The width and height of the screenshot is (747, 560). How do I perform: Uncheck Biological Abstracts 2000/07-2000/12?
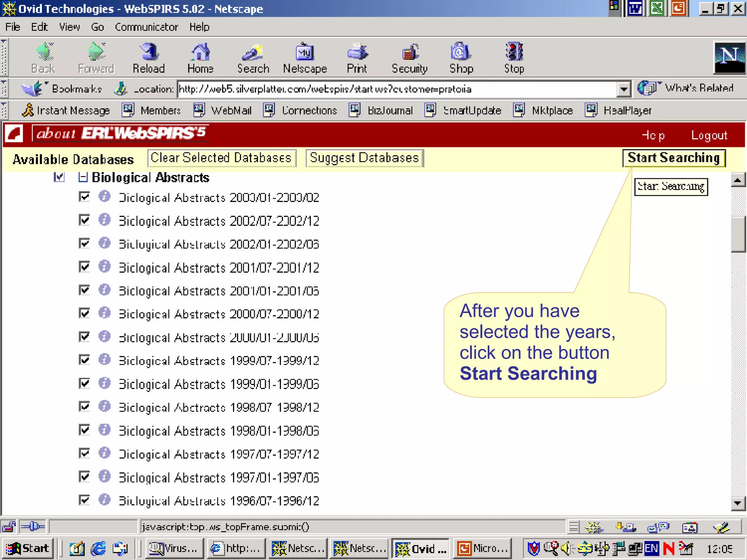[x=84, y=314]
